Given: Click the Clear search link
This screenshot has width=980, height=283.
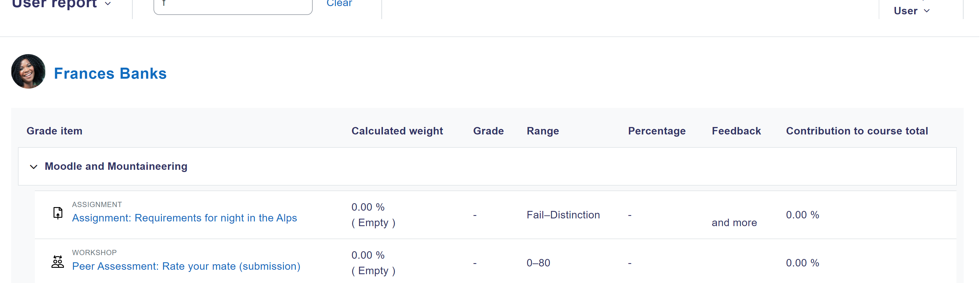Looking at the screenshot, I should click(339, 3).
